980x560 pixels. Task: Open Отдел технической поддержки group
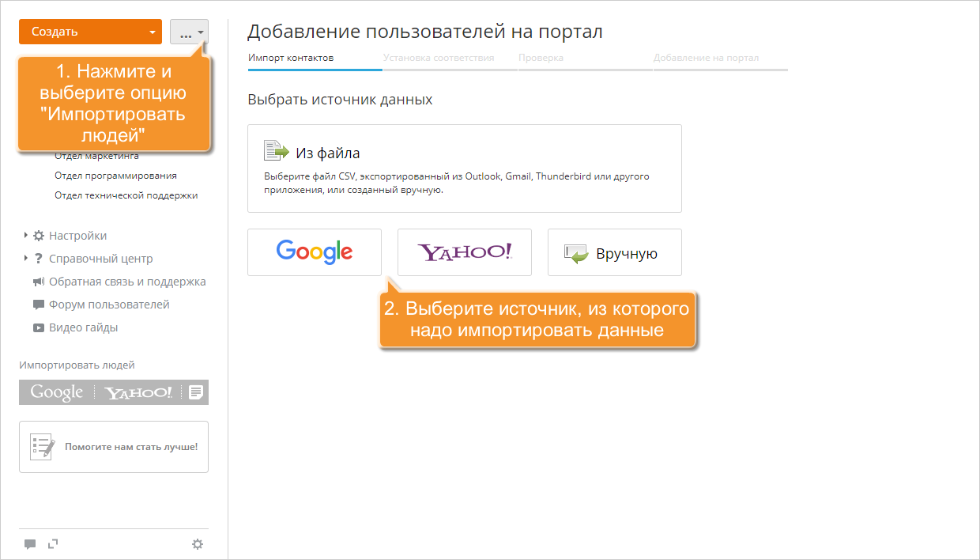click(126, 195)
